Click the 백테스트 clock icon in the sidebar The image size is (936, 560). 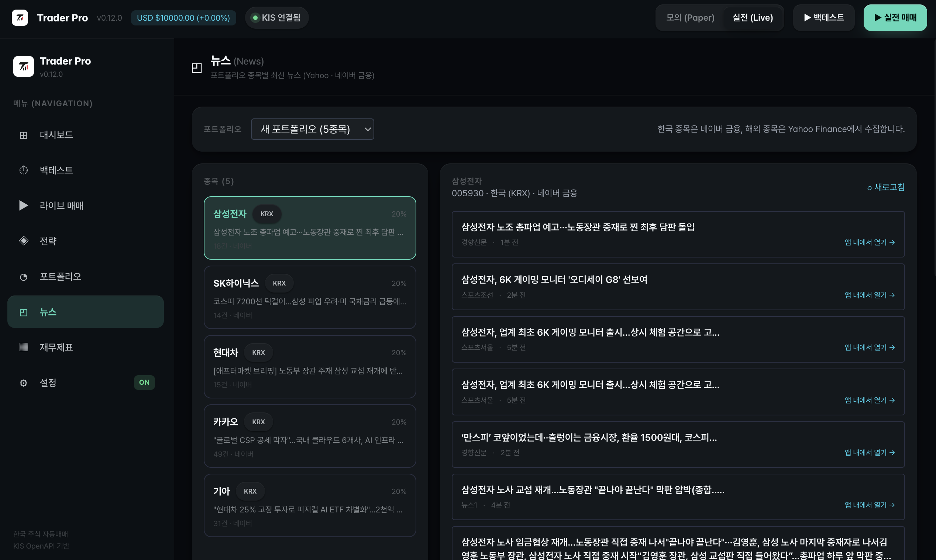click(23, 170)
